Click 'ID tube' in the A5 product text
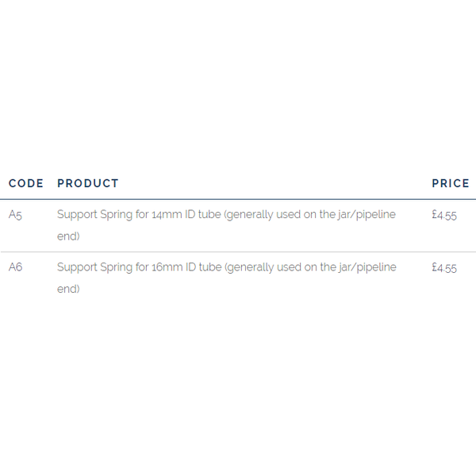Screen dimensions: 476x476 click(x=203, y=215)
